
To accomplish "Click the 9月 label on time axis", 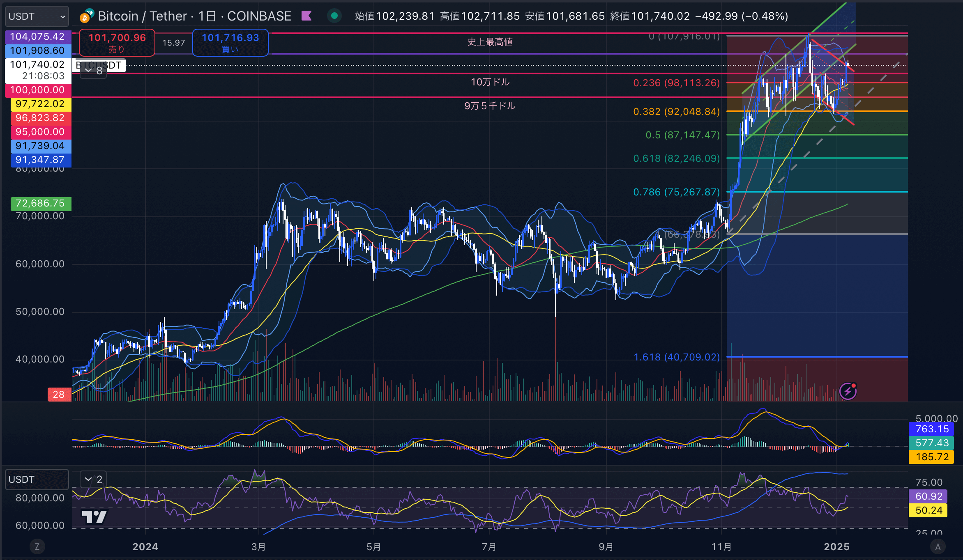I will click(x=606, y=547).
